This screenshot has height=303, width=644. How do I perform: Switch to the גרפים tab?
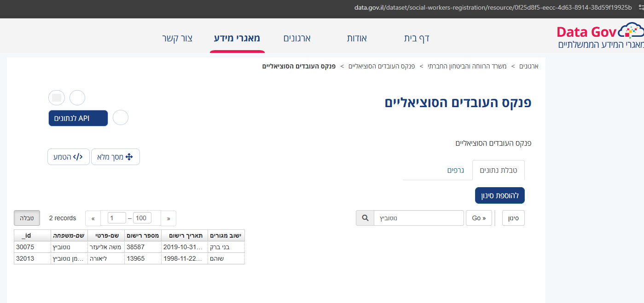click(456, 170)
